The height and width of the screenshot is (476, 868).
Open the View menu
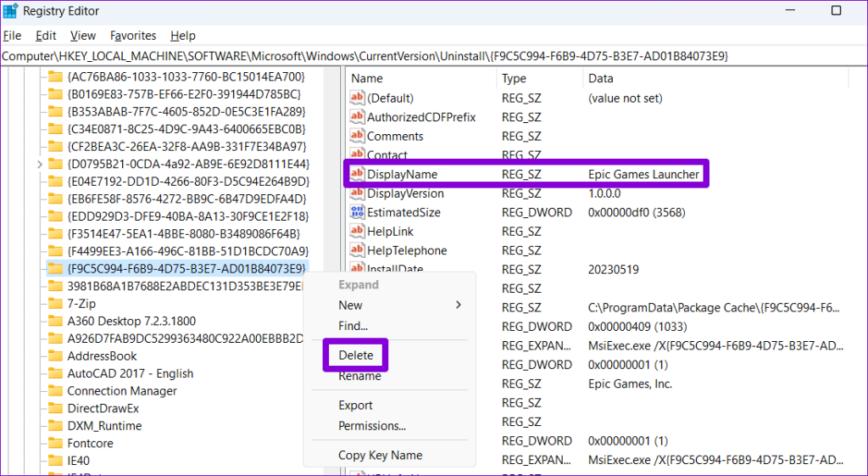(x=83, y=36)
